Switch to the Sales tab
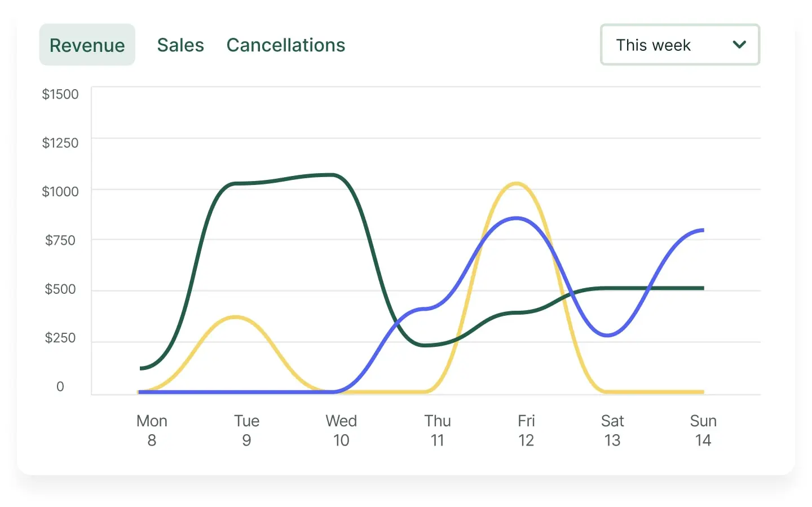This screenshot has width=812, height=507. coord(180,45)
